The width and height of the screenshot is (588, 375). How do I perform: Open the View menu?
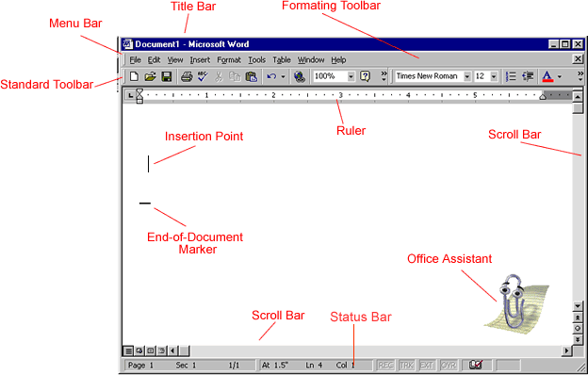(175, 60)
